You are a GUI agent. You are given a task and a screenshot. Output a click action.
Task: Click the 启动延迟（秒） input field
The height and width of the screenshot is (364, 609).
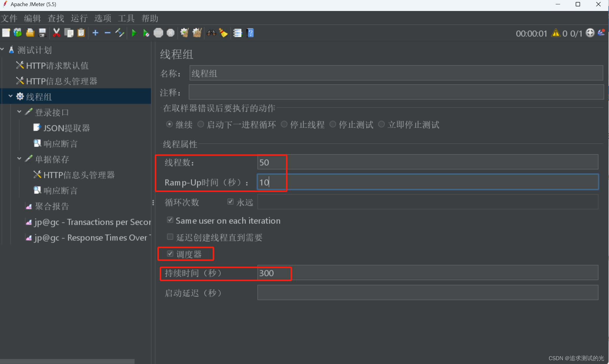pyautogui.click(x=428, y=293)
